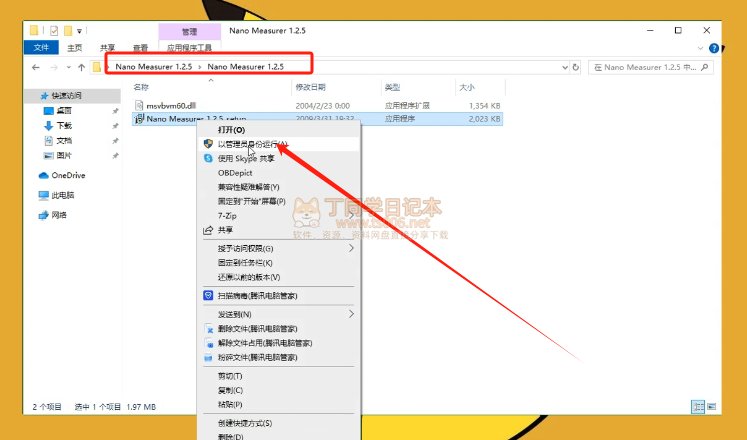Choose OBDepict from context menu
This screenshot has width=747, height=440.
(x=279, y=173)
